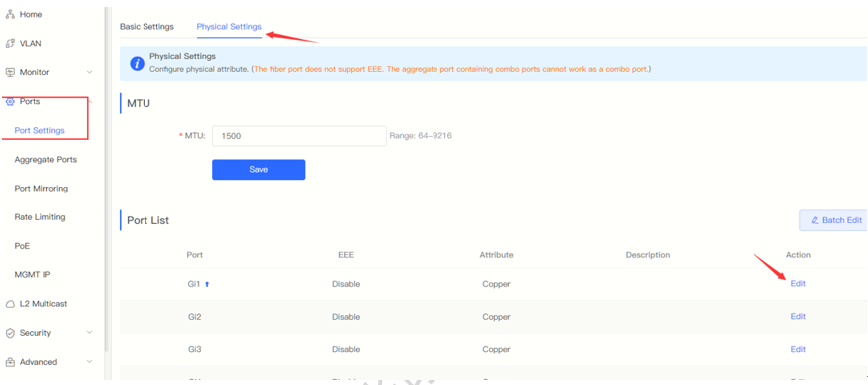Image resolution: width=868 pixels, height=385 pixels.
Task: Click the VLAN sidebar icon
Action: click(x=9, y=43)
